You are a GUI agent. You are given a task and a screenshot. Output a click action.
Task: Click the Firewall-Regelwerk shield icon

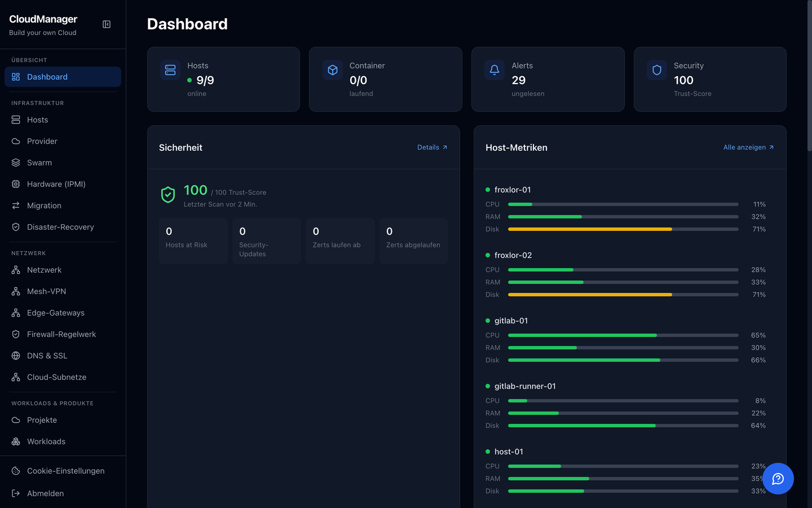pos(16,334)
